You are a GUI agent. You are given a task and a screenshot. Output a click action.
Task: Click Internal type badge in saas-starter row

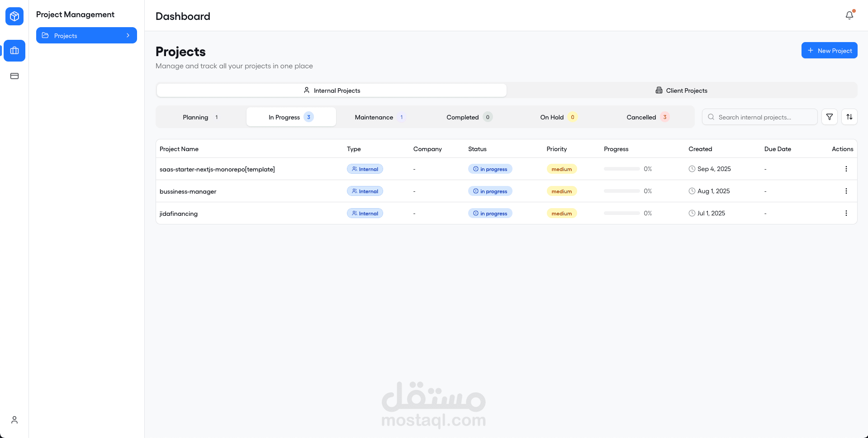coord(365,169)
